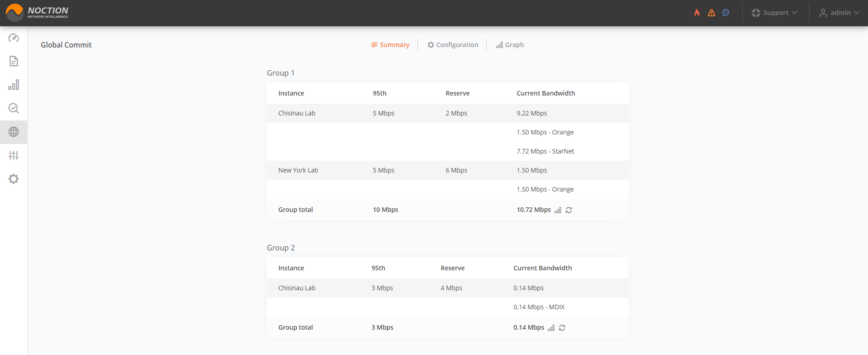Select Chisinau Lab row in Group 1
This screenshot has height=355, width=868.
point(448,113)
